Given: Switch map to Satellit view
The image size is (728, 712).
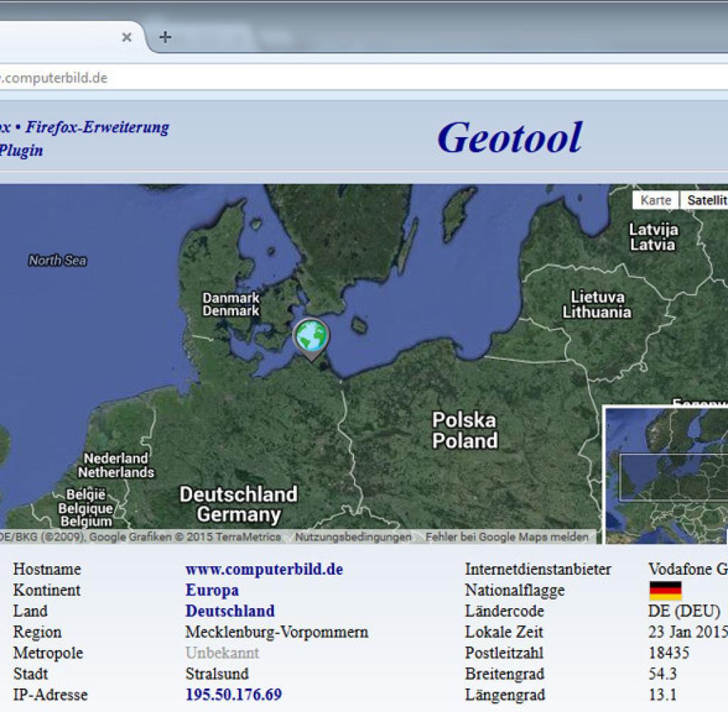Looking at the screenshot, I should (x=705, y=200).
